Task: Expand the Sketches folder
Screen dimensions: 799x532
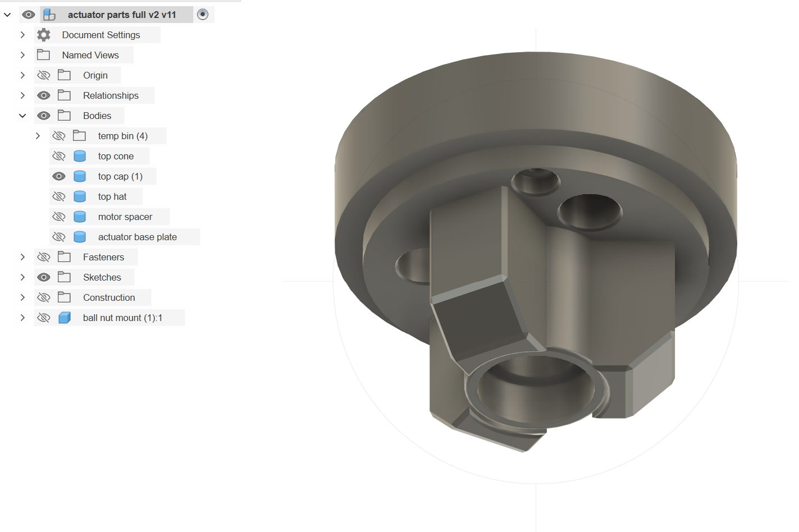Action: pyautogui.click(x=22, y=277)
